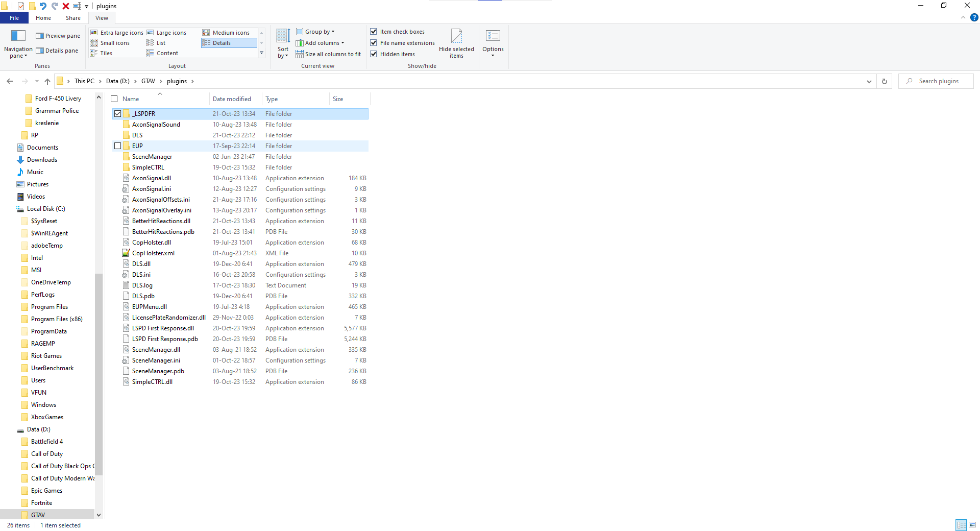The height and width of the screenshot is (531, 980).
Task: Open Explorer Help
Action: (x=974, y=17)
